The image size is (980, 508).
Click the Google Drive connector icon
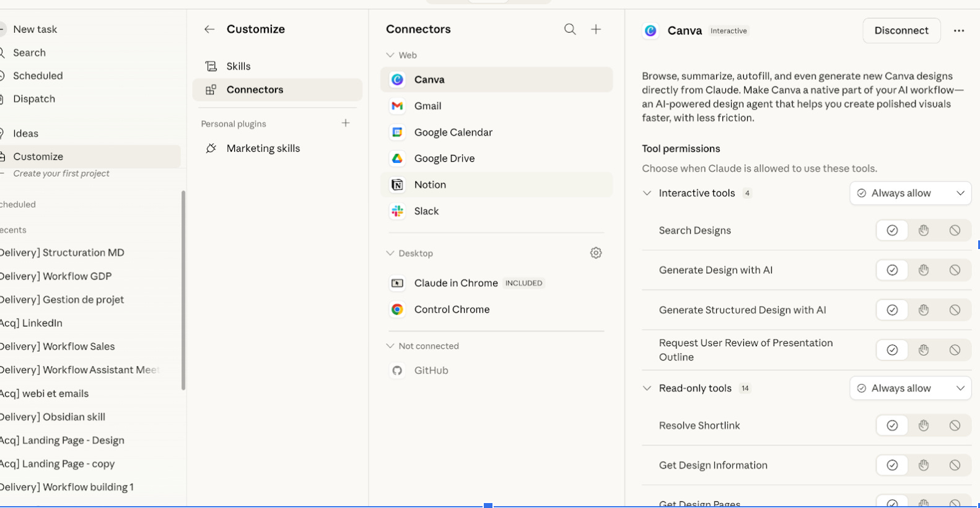398,159
